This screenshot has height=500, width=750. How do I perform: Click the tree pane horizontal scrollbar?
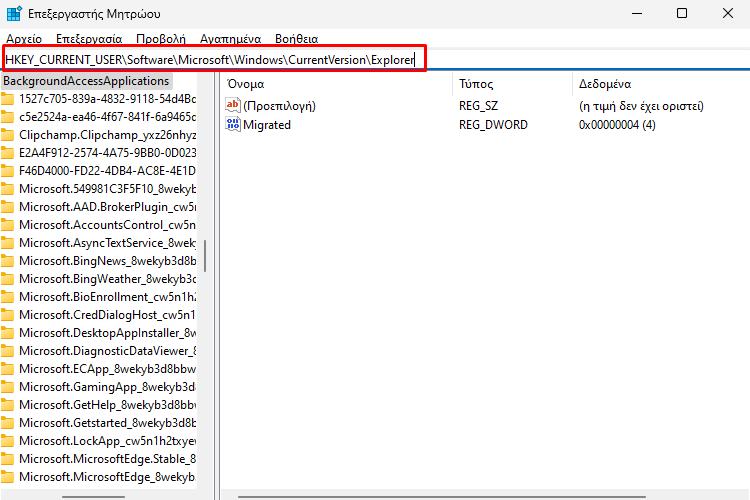93,497
